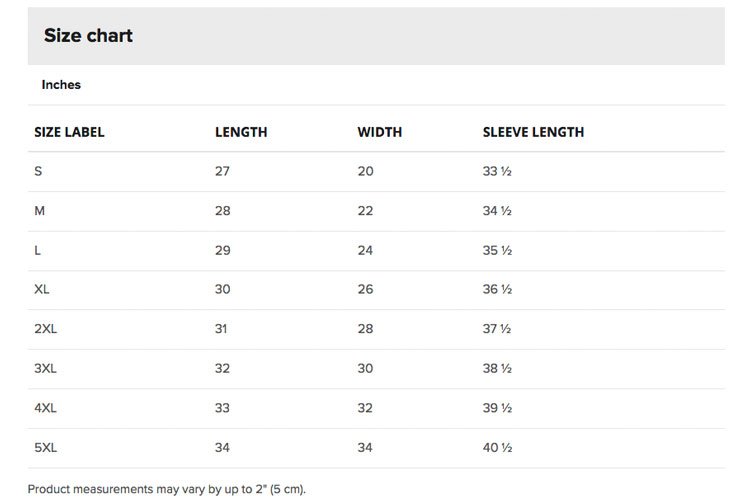
Task: Click the SIZE LABEL column header
Action: 69,132
